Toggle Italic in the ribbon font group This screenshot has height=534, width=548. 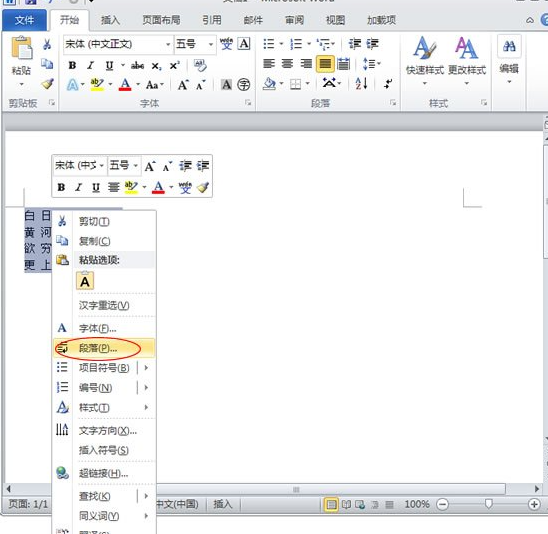(x=91, y=65)
